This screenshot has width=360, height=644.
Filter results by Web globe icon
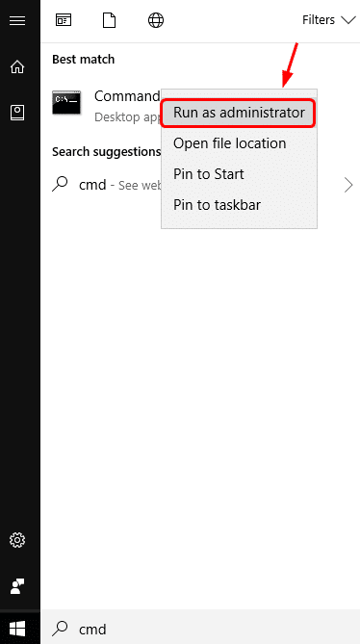tap(156, 20)
